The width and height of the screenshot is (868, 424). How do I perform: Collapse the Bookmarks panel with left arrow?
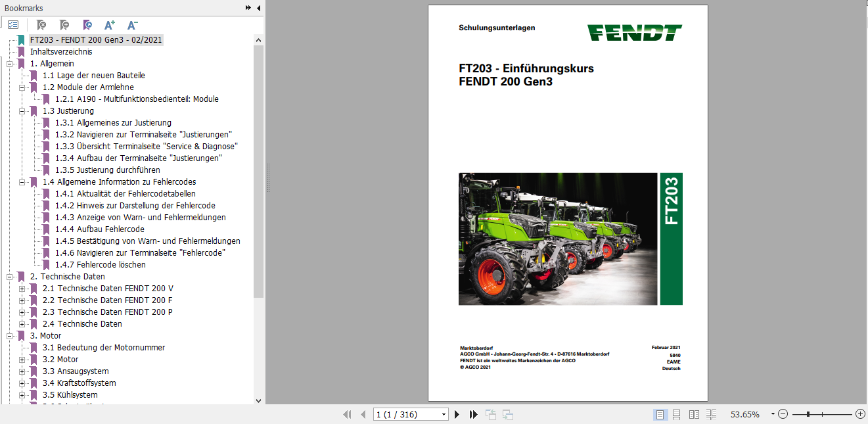click(x=258, y=8)
